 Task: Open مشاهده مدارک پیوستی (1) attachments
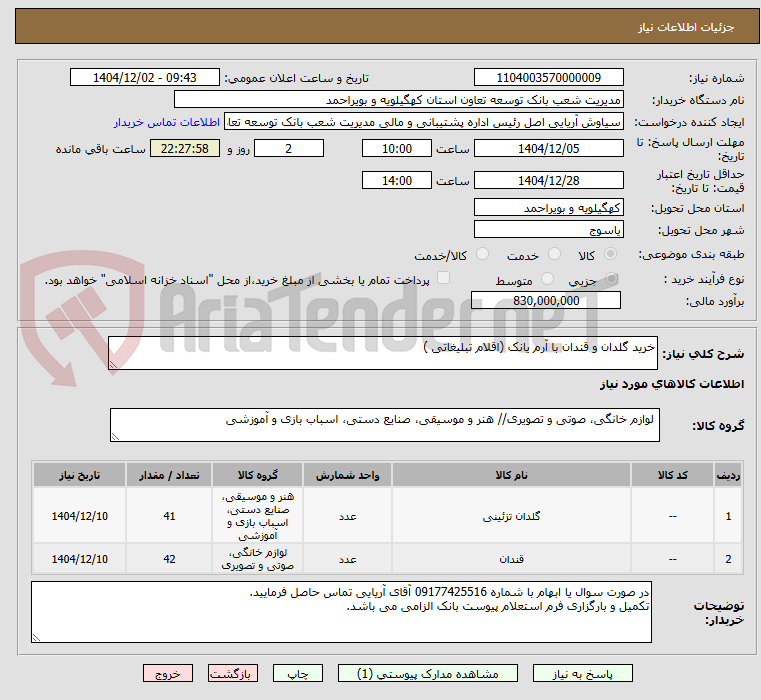coord(428,673)
